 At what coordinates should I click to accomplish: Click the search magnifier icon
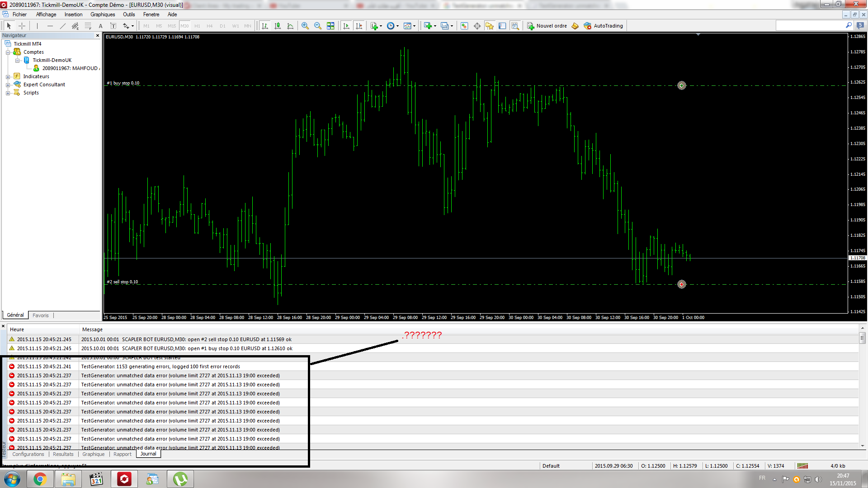(849, 26)
